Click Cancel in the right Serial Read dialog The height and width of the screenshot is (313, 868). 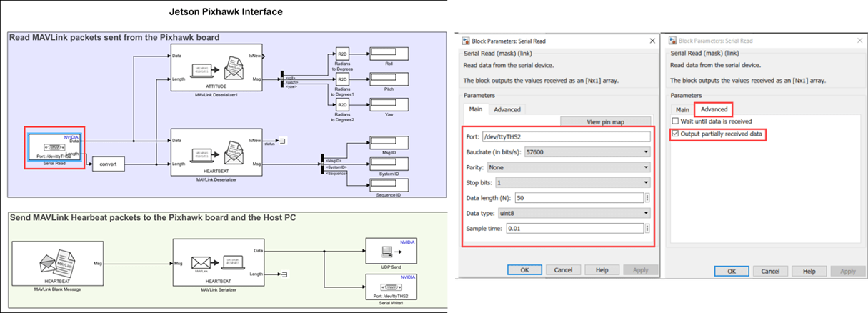770,272
